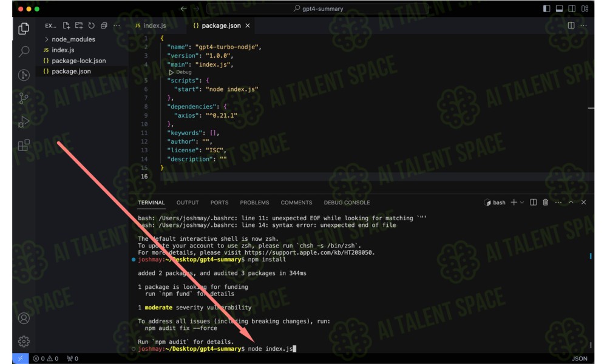Click the "node index.js" start script value

(232, 89)
